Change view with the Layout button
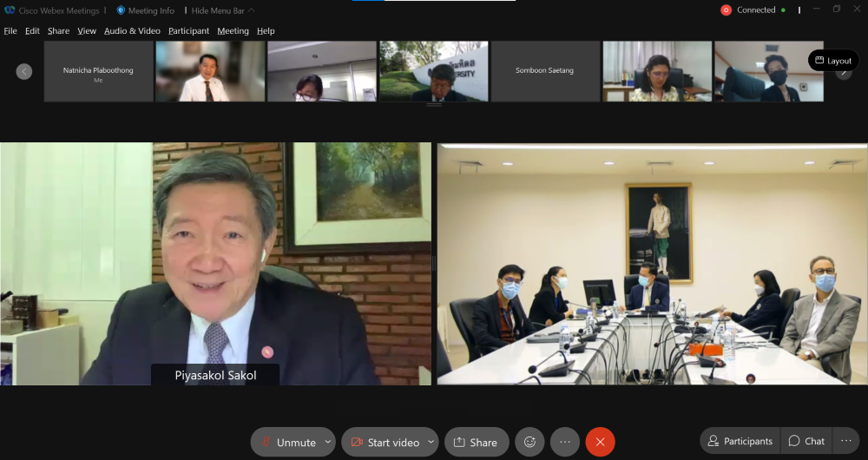The image size is (868, 460). (832, 61)
